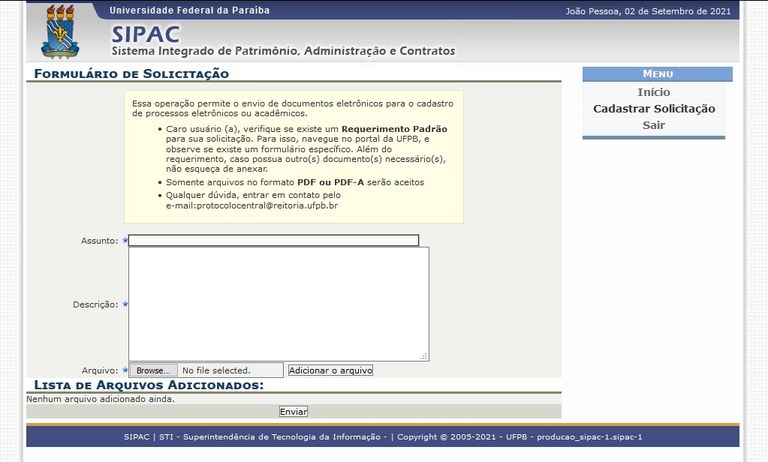Screen dimensions: 768x462
Task: Click the required asterisk beside Descrição
Action: (x=125, y=304)
